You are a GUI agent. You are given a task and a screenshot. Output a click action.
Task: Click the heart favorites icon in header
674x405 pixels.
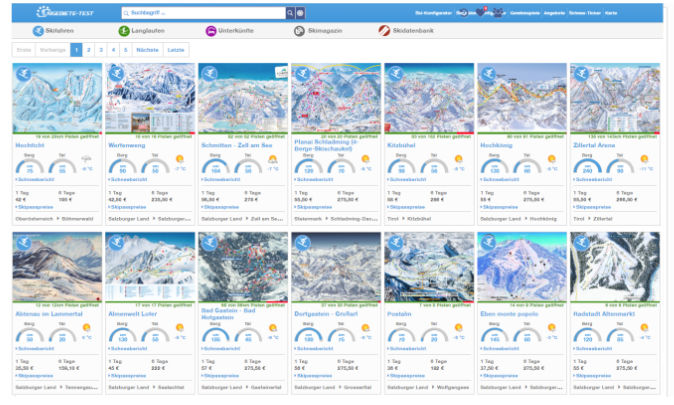point(481,12)
